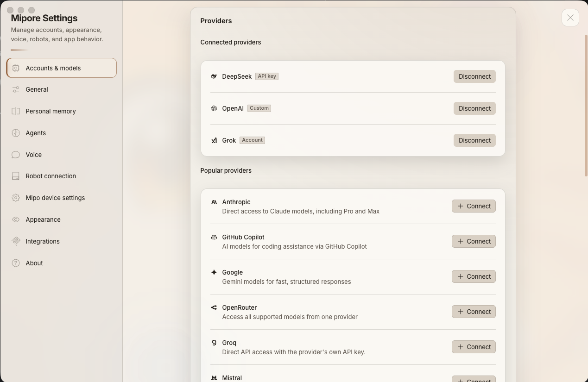The height and width of the screenshot is (382, 588).
Task: Click the Voice speech bubble icon
Action: 16,155
